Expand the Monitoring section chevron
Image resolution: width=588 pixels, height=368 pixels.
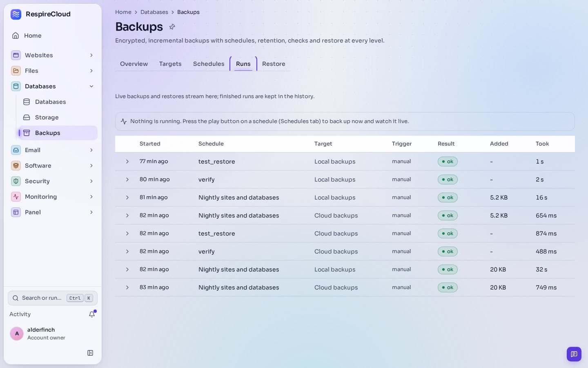click(91, 197)
